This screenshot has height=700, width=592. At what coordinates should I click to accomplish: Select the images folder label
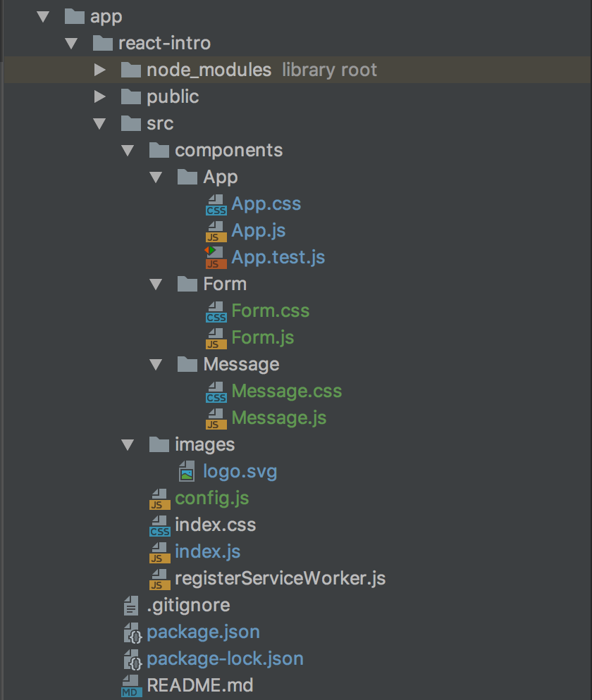[204, 445]
